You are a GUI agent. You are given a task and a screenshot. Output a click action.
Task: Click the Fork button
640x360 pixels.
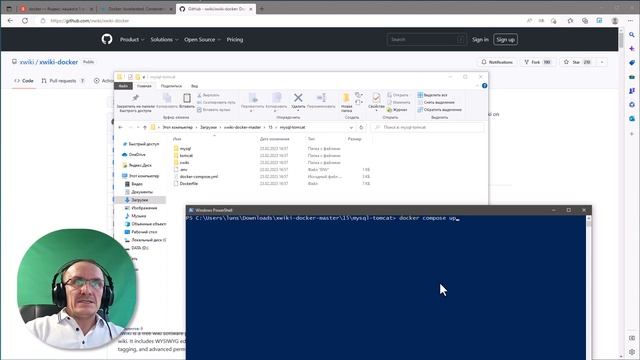(537, 62)
